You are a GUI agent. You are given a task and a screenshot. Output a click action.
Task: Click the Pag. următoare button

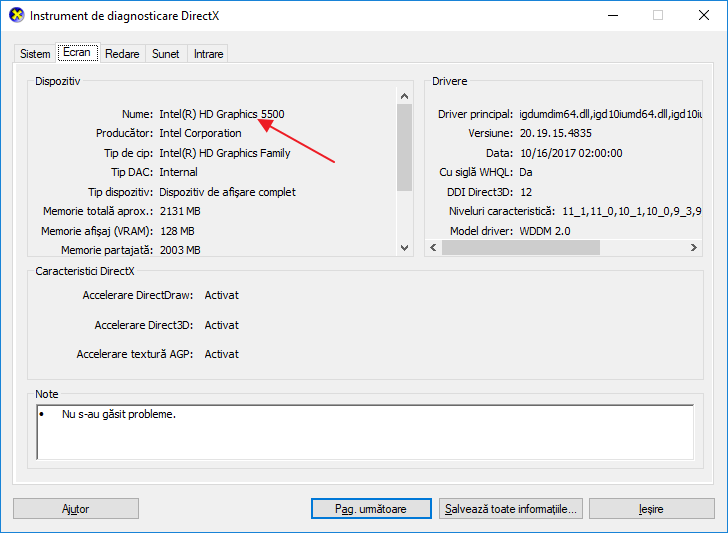click(x=371, y=509)
